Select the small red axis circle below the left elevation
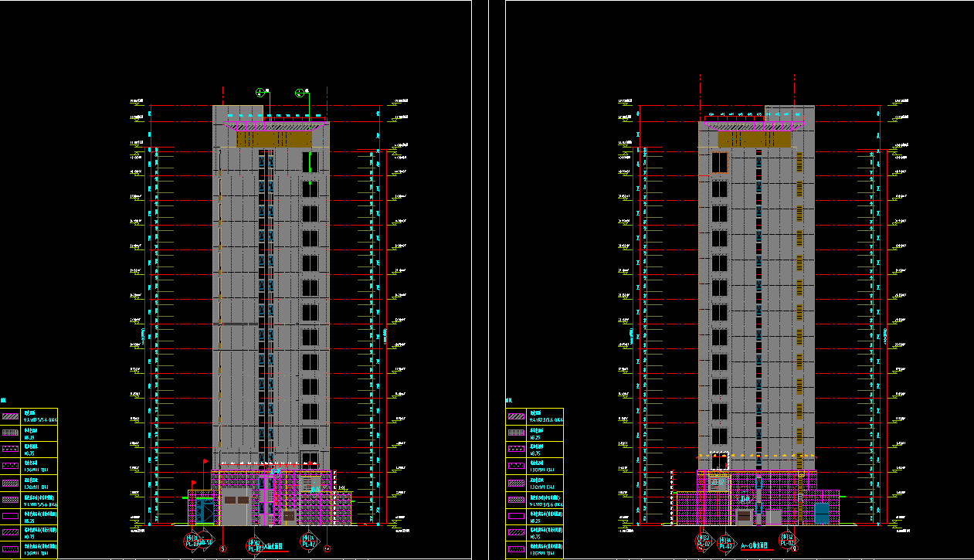 click(223, 549)
